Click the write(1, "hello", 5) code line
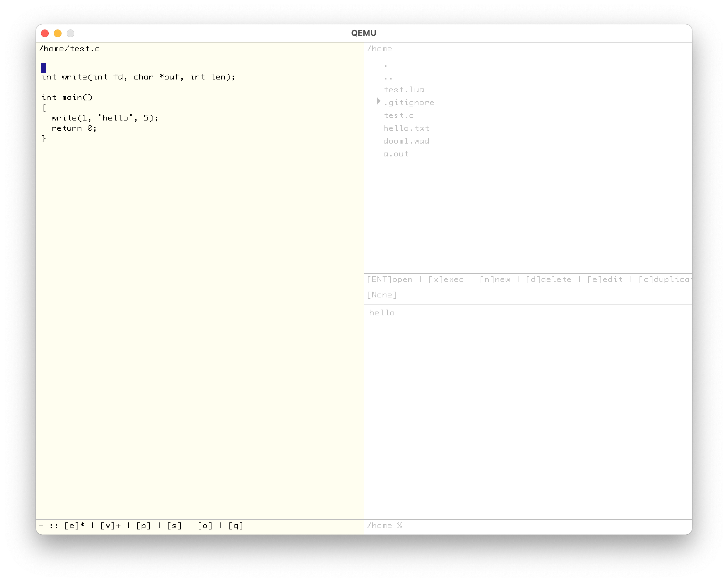The image size is (728, 582). (x=105, y=118)
